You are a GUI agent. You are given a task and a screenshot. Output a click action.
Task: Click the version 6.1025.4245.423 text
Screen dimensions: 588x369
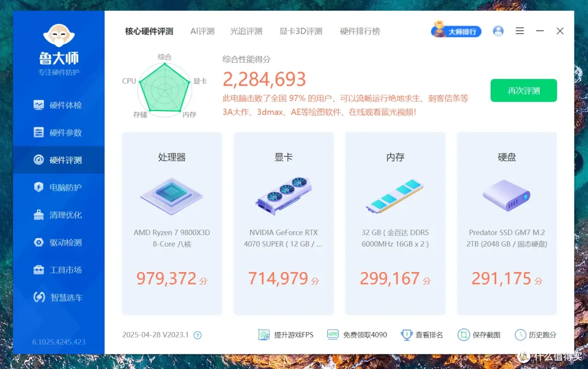point(59,342)
